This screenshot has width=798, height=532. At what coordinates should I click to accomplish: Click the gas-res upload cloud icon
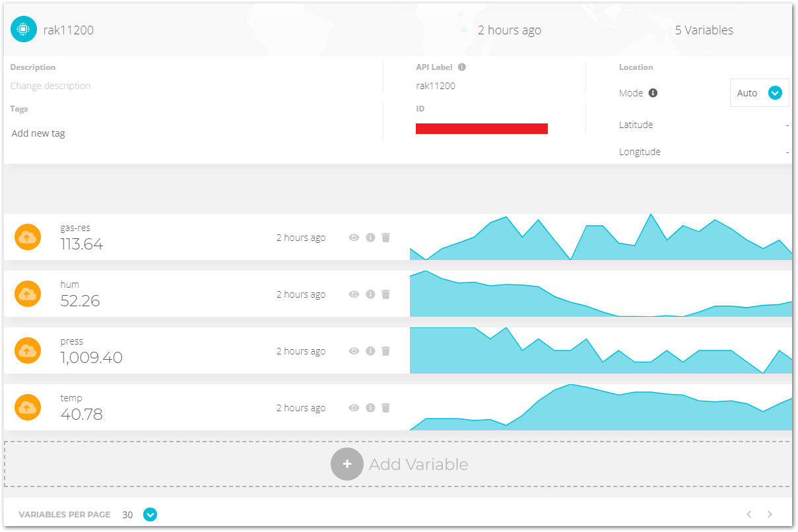[28, 237]
